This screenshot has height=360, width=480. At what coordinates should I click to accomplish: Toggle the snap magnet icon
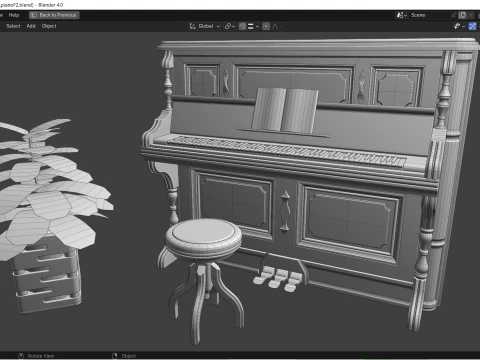coord(242,26)
